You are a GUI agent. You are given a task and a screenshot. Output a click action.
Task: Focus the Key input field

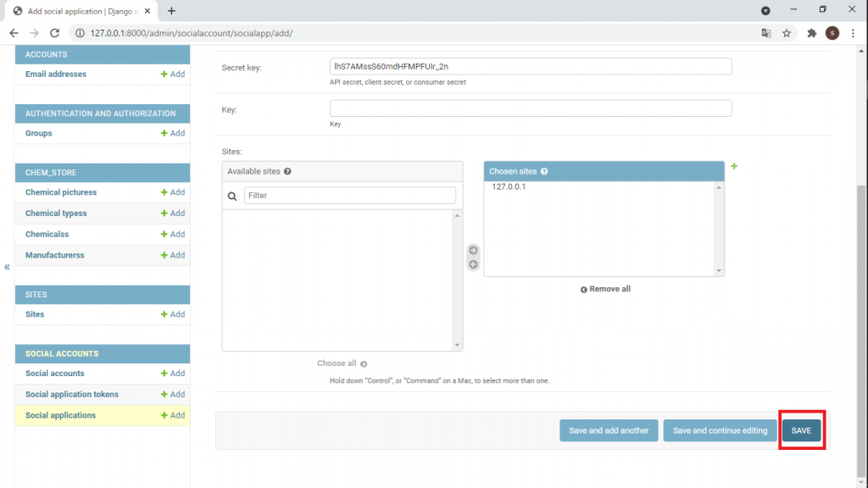pos(530,108)
